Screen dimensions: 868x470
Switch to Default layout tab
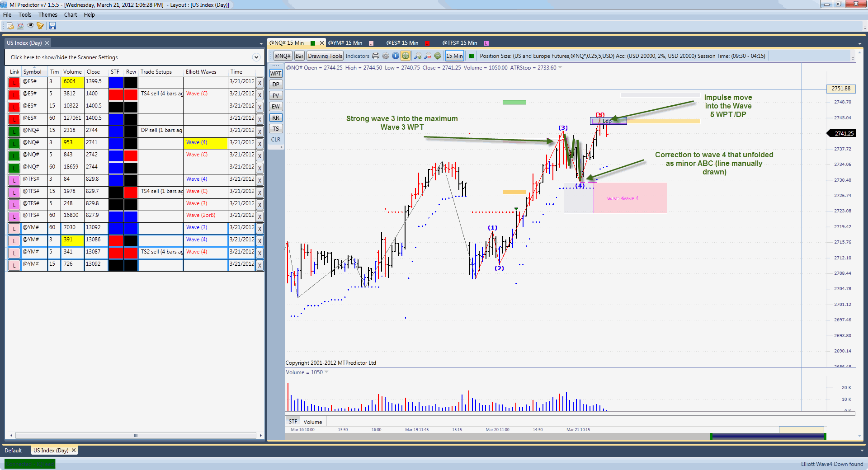[x=13, y=451]
